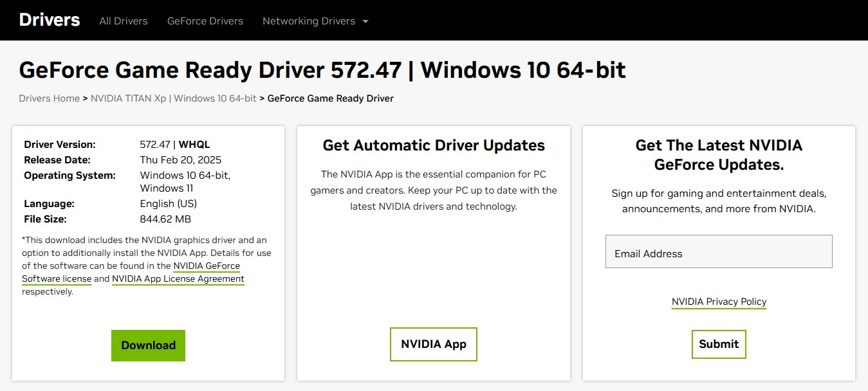Viewport: 868px width, 391px height.
Task: Select the GeForce Game Ready Driver breadcrumb
Action: click(331, 98)
